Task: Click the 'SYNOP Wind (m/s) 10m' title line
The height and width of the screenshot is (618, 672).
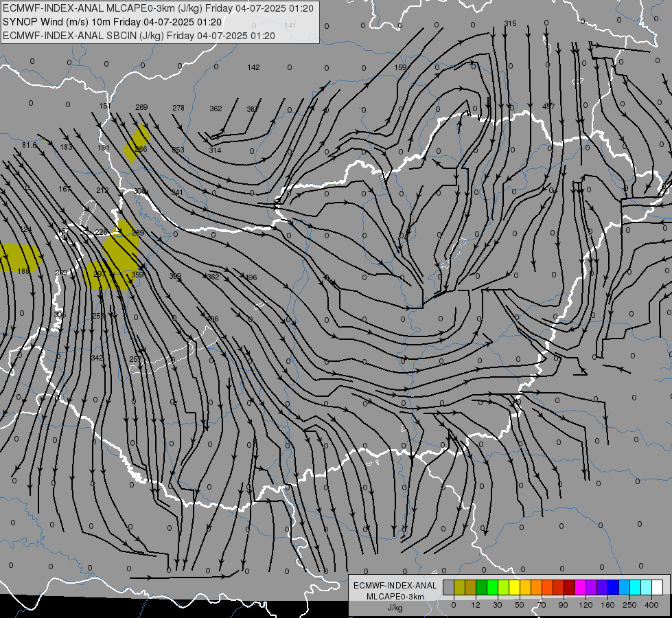Action: (x=113, y=22)
